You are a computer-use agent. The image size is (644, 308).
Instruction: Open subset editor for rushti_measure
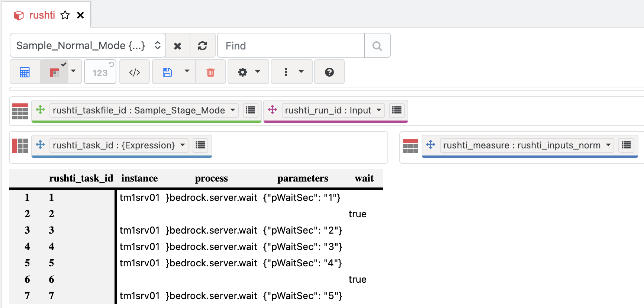(626, 145)
